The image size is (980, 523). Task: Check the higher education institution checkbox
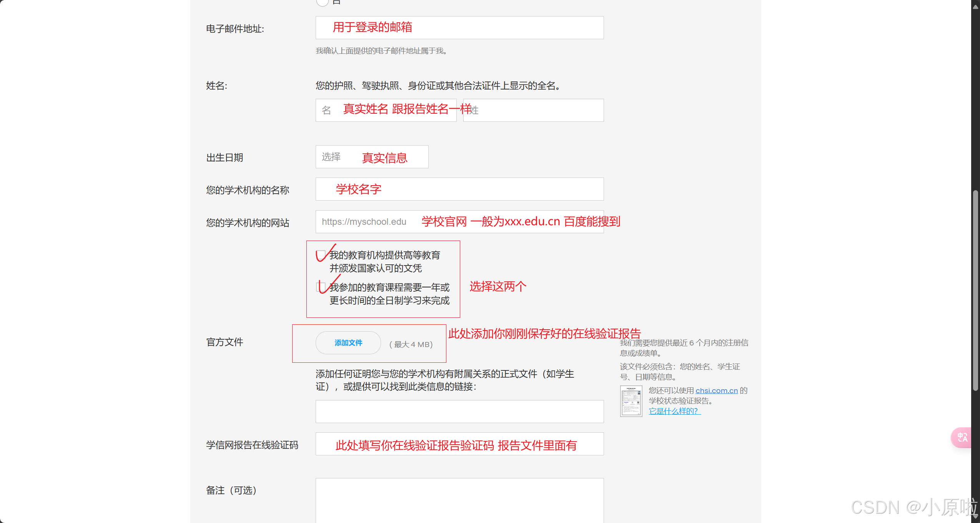[321, 255]
